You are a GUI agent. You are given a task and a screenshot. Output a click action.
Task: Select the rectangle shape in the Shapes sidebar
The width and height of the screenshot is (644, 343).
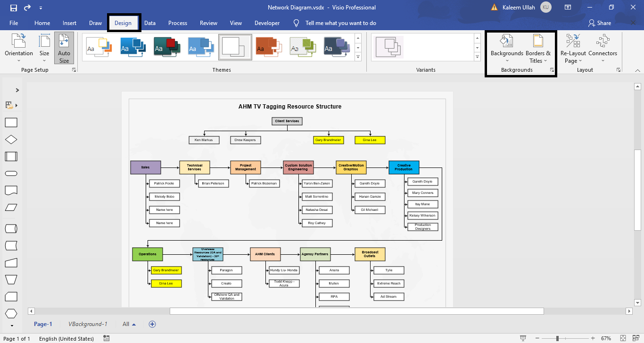[x=11, y=122]
